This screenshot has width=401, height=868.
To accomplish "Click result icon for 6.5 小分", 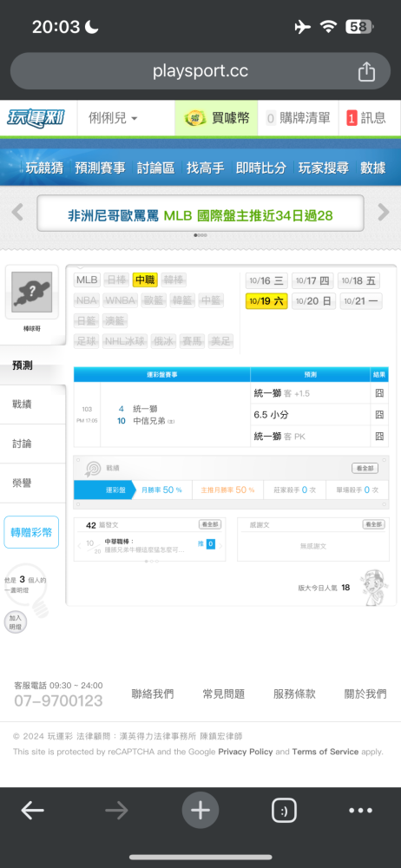I will tap(379, 415).
